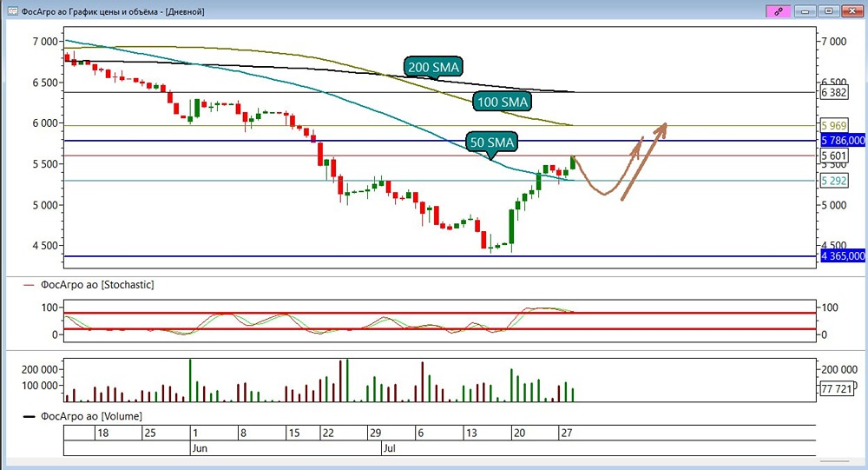The width and height of the screenshot is (868, 470).
Task: Select the 50 SMA callout label
Action: tap(492, 142)
